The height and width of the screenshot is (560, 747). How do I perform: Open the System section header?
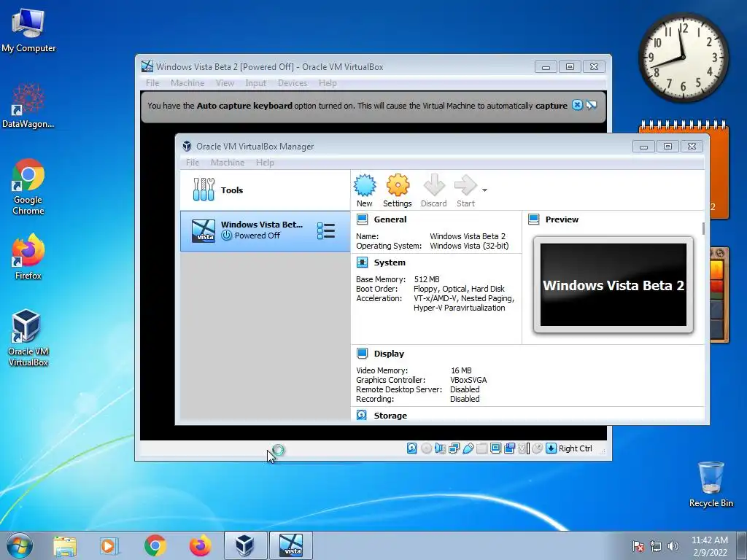(x=390, y=262)
